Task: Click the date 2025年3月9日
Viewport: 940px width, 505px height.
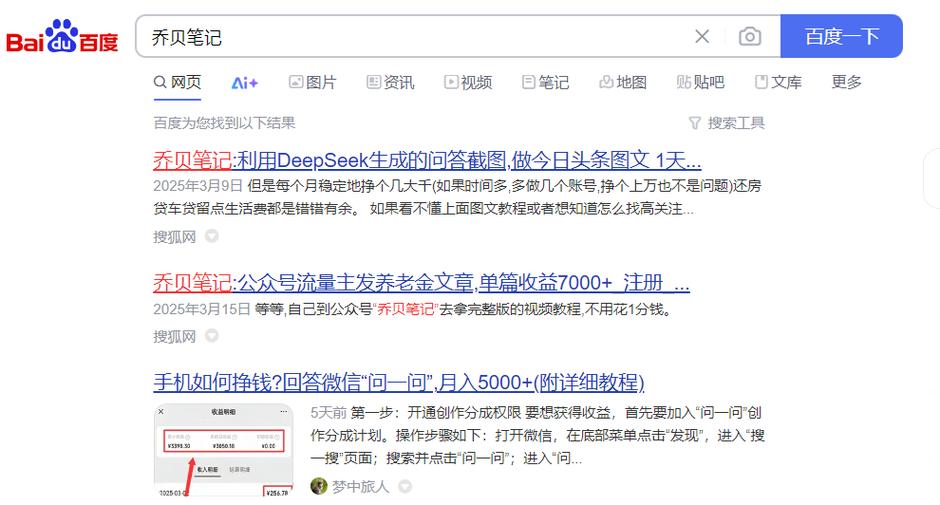Action: (198, 186)
